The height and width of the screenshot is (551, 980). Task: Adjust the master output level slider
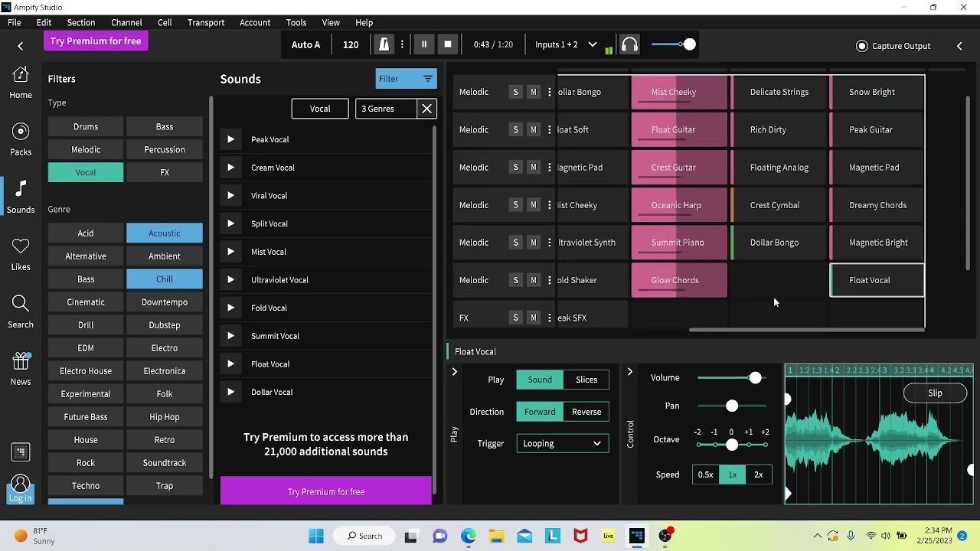[x=690, y=44]
